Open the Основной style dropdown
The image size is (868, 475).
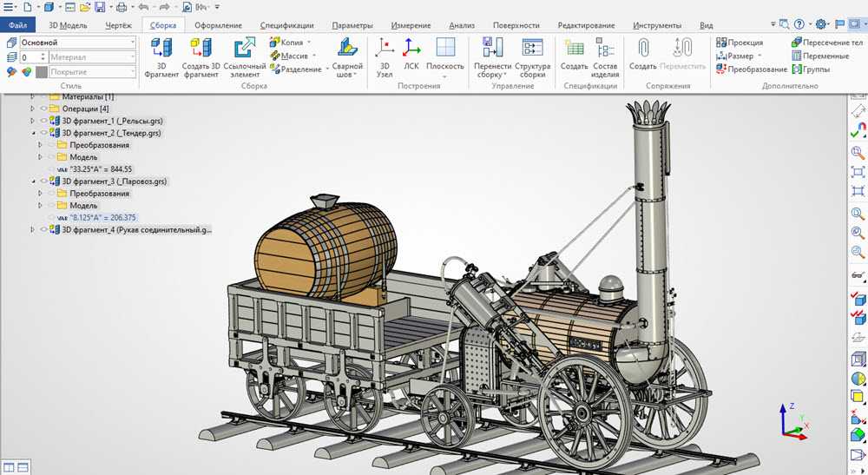[x=132, y=42]
